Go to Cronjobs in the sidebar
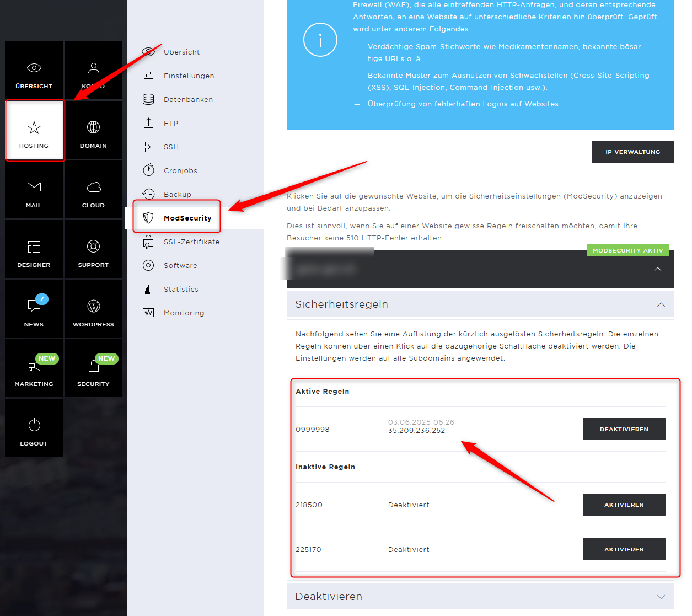Screen dimensions: 692x616 pos(180,171)
